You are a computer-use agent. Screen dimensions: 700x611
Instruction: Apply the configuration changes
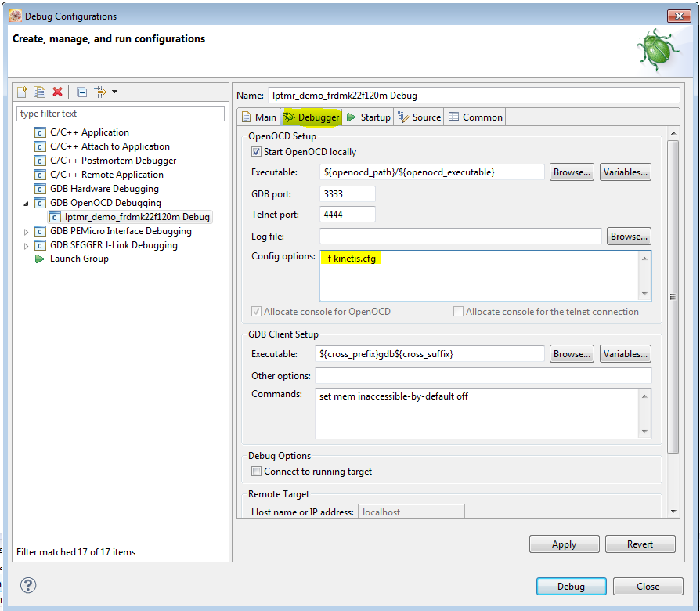(x=564, y=544)
